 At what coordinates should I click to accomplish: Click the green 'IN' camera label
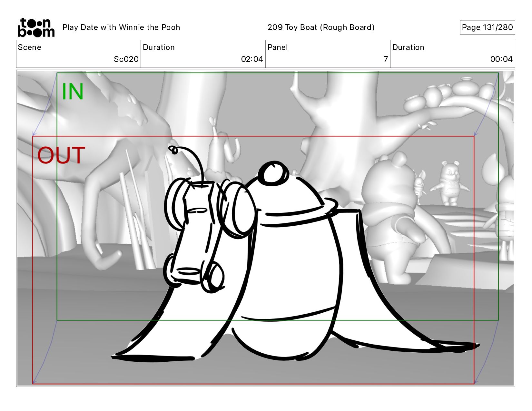[73, 92]
